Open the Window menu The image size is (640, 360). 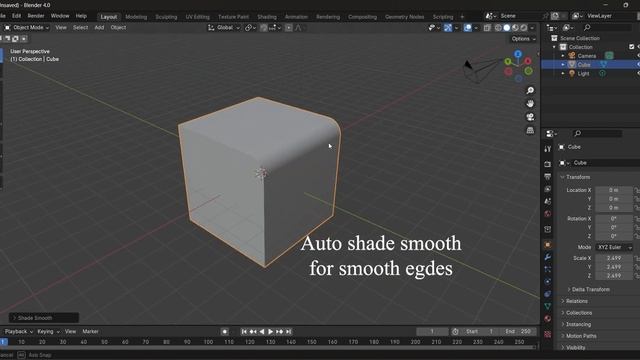tap(60, 16)
